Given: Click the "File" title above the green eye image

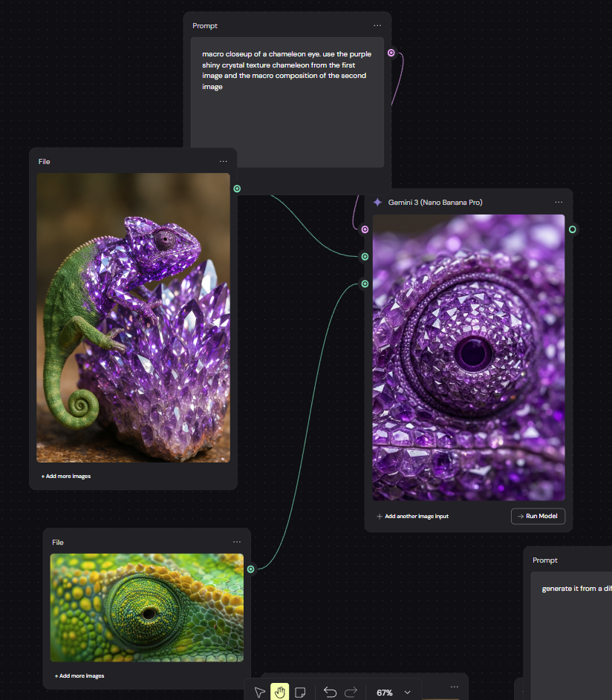Looking at the screenshot, I should click(x=58, y=543).
